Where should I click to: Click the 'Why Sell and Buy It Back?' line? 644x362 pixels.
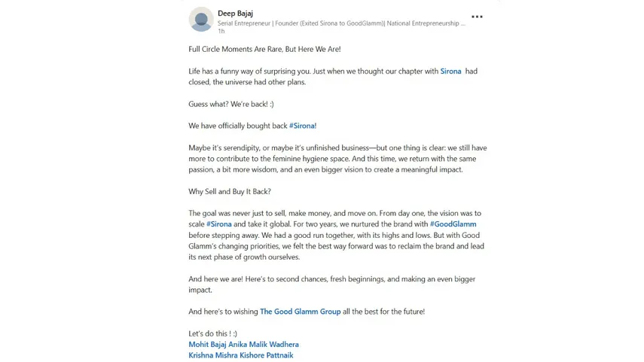230,192
